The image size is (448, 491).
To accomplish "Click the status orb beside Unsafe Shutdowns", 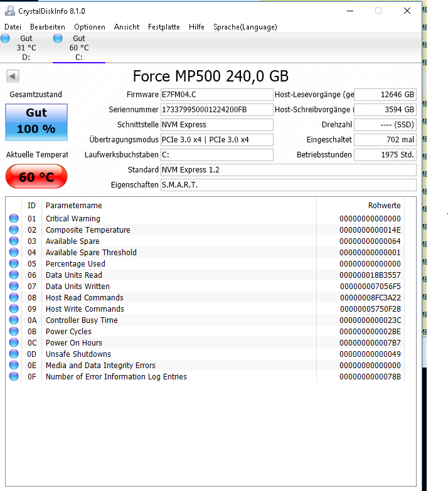I will point(14,354).
